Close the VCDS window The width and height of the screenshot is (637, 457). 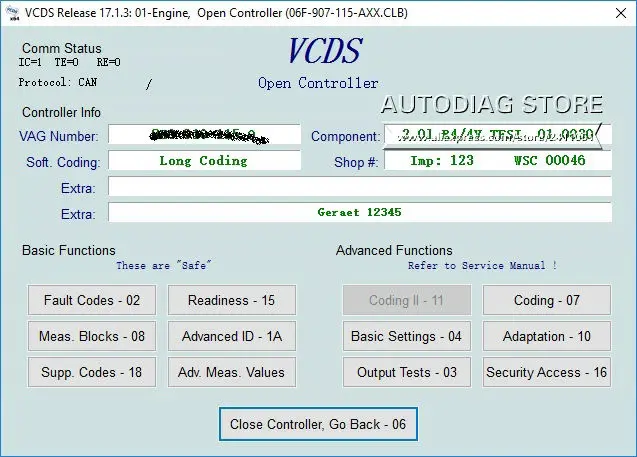click(x=621, y=13)
